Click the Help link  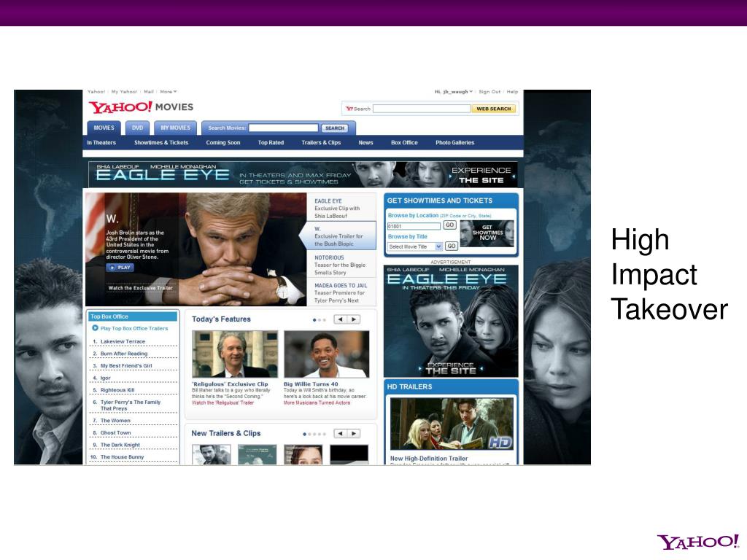(512, 91)
